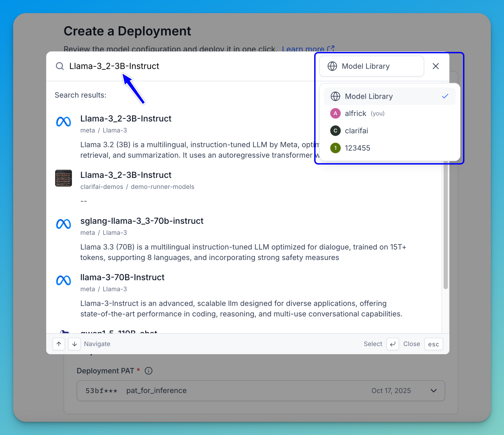Expand the Deployment PAT dropdown chevron
Viewport: 504px width, 435px height.
point(434,391)
